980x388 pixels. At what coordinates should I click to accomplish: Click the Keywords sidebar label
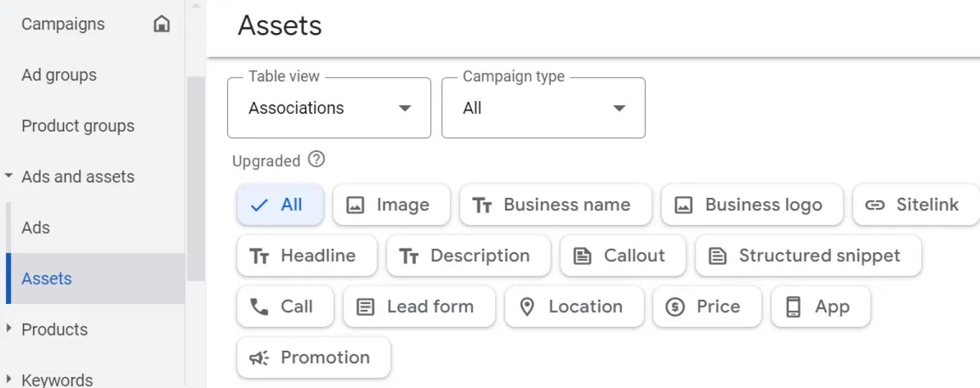pos(57,380)
